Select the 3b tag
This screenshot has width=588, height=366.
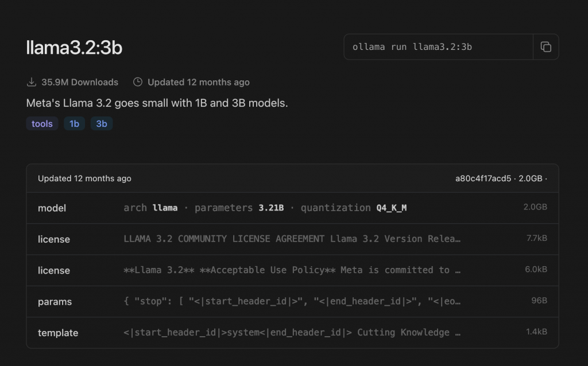(x=102, y=123)
